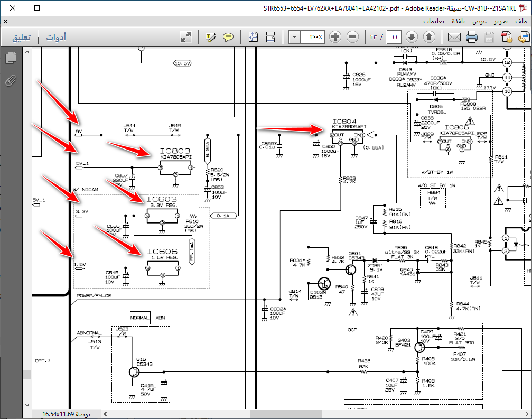Open the عرض (View) menu
The width and height of the screenshot is (532, 419).
click(x=479, y=21)
